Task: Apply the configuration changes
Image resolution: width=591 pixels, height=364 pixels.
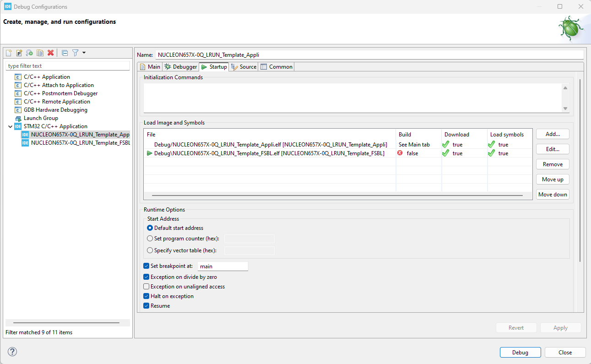Action: 560,327
